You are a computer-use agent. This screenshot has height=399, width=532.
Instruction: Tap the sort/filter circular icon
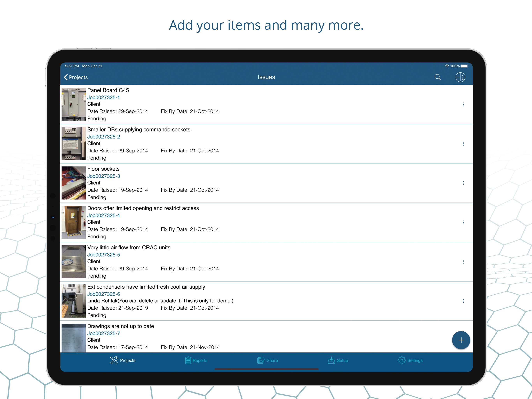(460, 77)
